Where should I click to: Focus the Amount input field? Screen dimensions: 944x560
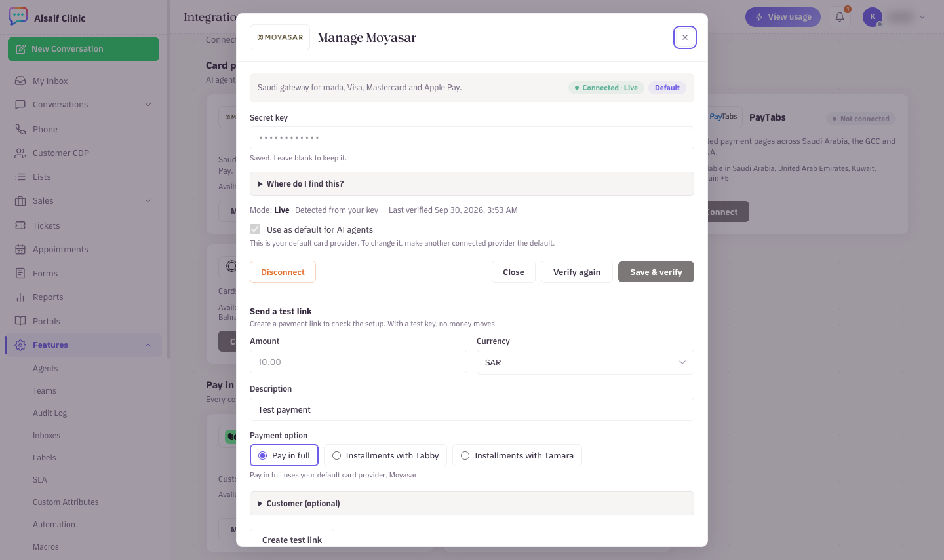[x=359, y=362]
